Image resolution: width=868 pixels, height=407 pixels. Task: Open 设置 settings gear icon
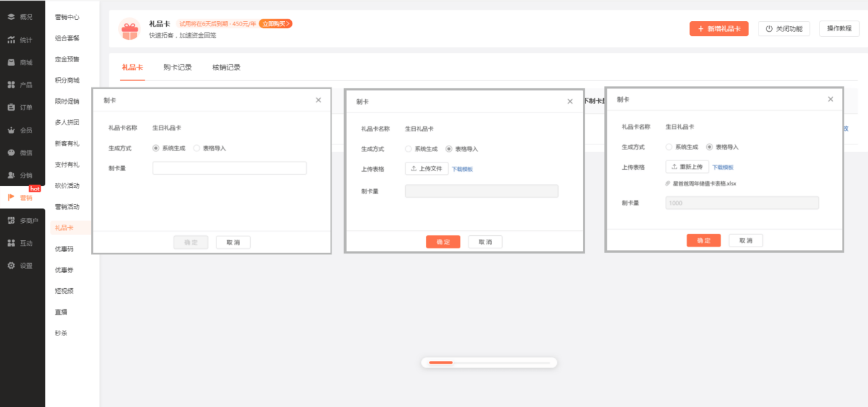click(x=11, y=265)
